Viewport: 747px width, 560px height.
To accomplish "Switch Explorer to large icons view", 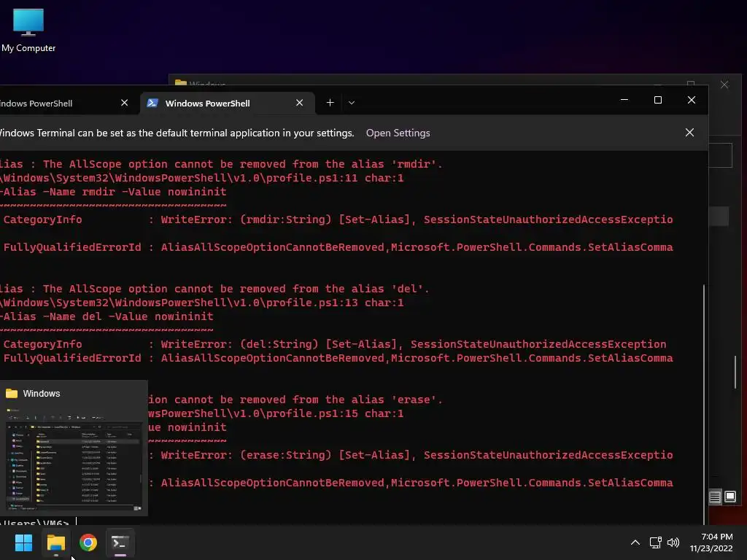I will [729, 497].
